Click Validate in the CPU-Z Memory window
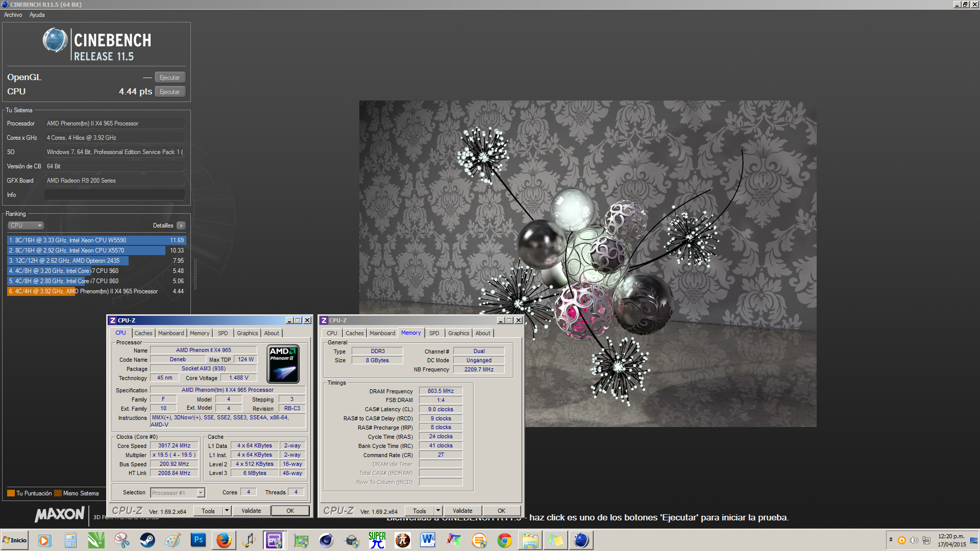The height and width of the screenshot is (551, 980). coord(462,511)
